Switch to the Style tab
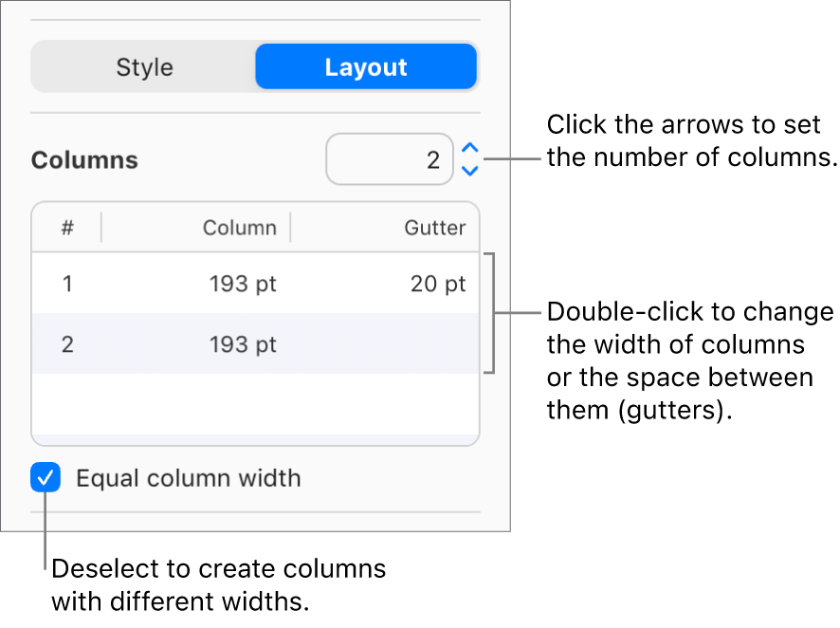The height and width of the screenshot is (628, 840). (144, 66)
